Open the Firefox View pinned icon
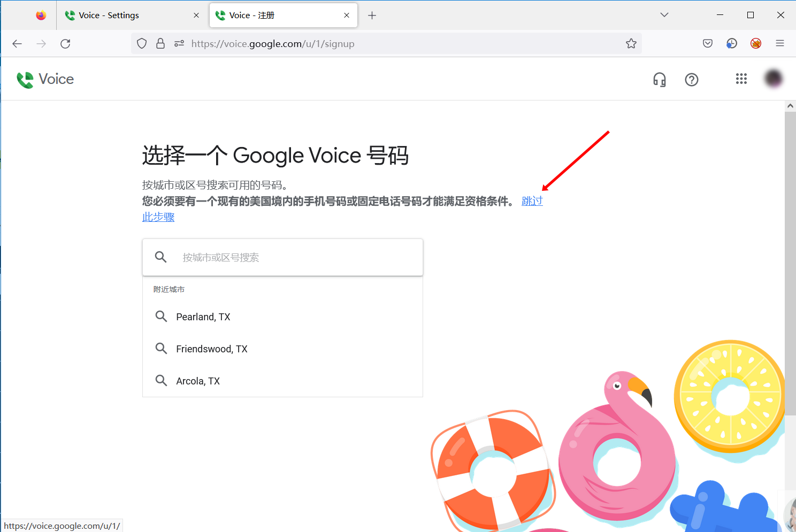 point(41,16)
